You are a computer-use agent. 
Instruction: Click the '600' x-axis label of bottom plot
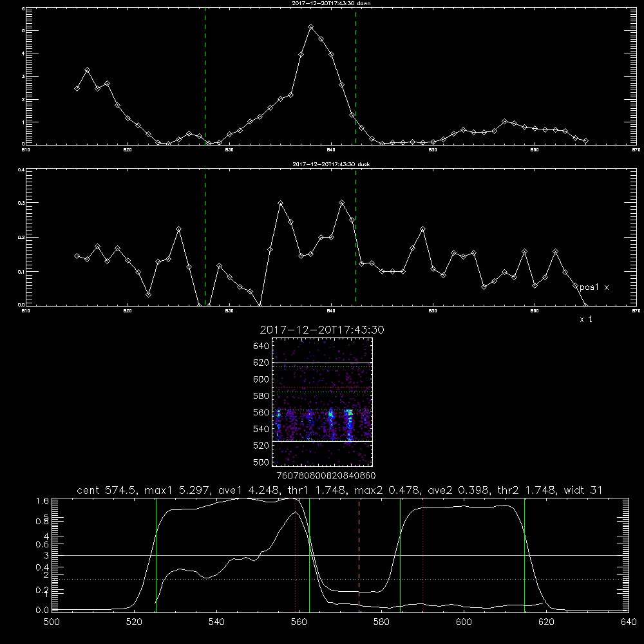point(464,622)
